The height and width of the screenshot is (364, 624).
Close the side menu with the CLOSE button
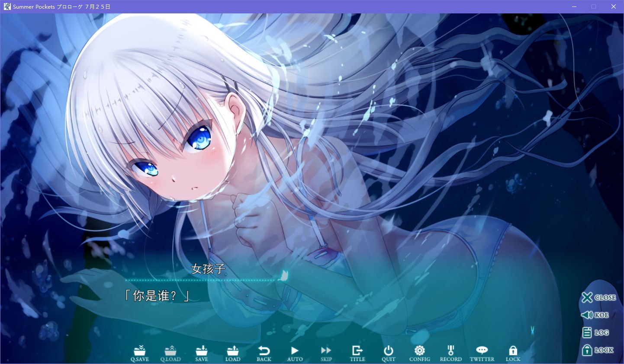[x=599, y=297]
